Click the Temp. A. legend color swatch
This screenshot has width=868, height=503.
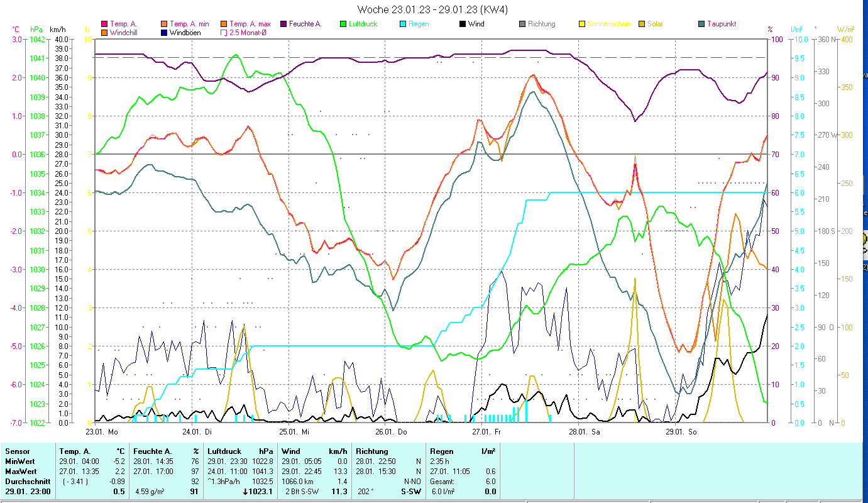point(104,24)
